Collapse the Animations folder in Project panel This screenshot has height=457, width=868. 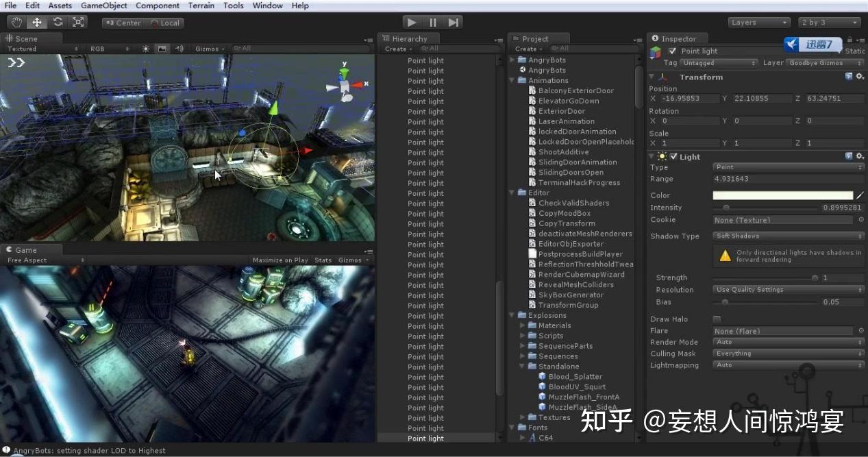pos(512,80)
